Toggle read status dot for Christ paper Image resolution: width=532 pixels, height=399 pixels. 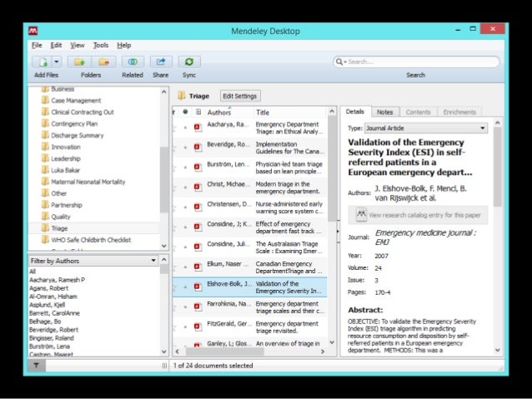(186, 186)
